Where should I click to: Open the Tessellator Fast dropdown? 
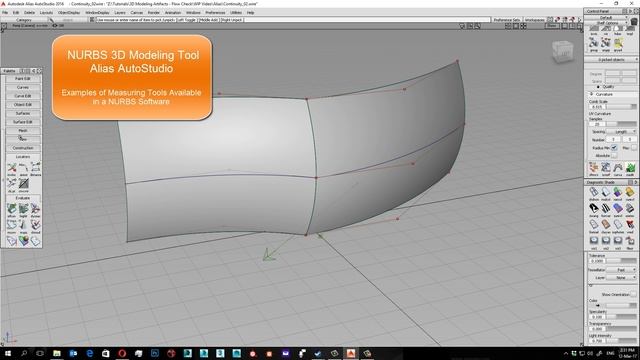[x=621, y=270]
